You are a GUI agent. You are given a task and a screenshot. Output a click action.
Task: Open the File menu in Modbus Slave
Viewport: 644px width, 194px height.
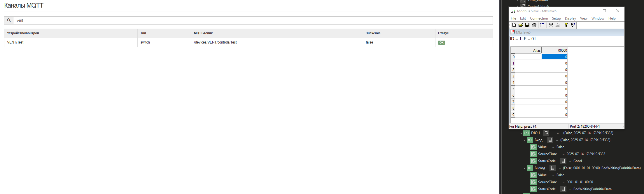pyautogui.click(x=513, y=18)
